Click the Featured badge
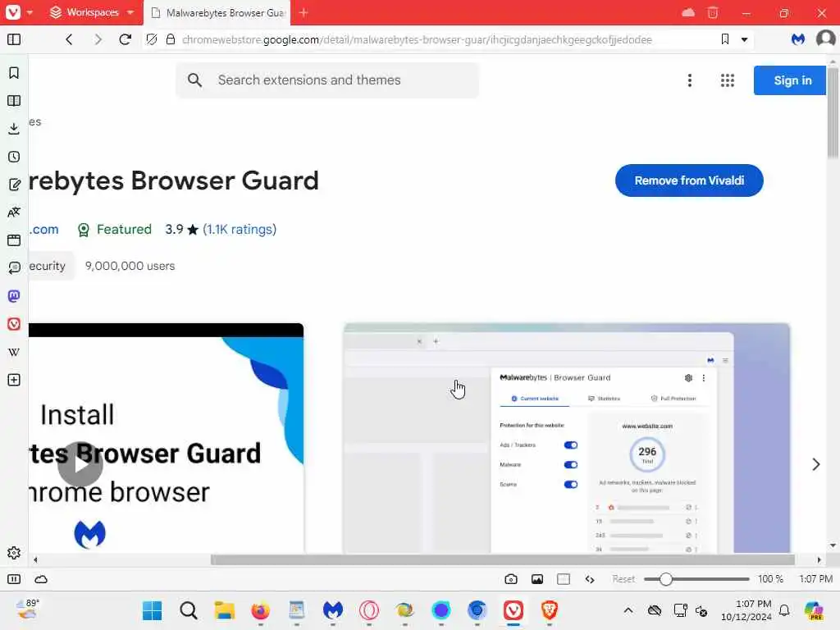 coord(115,230)
